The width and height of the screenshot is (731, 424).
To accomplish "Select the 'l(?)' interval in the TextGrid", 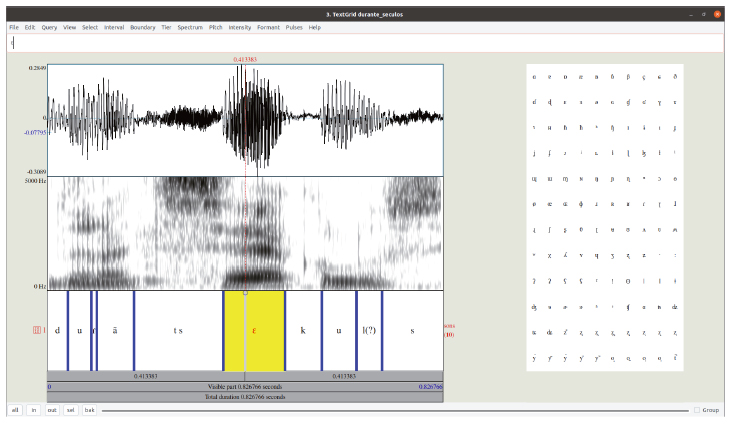I will (369, 330).
